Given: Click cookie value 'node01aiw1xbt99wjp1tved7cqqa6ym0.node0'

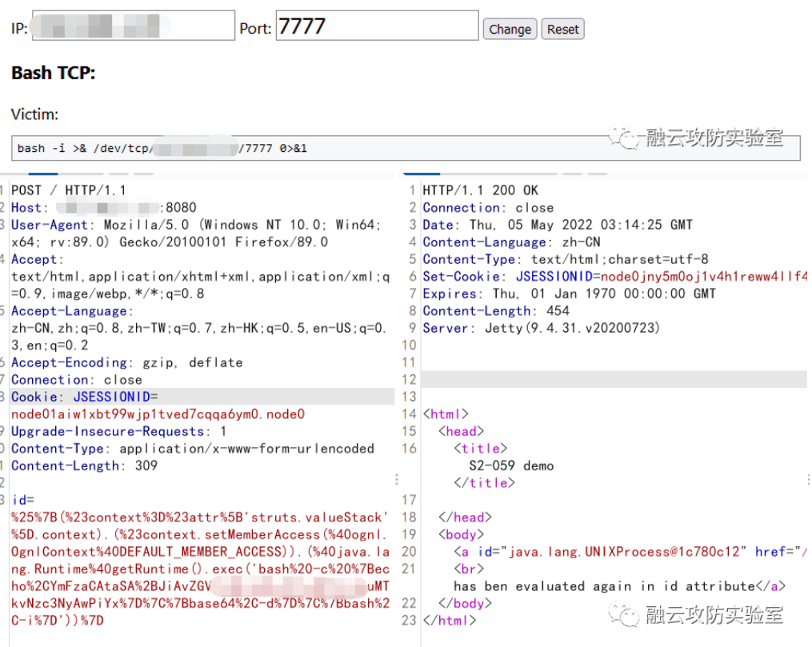Looking at the screenshot, I should [158, 414].
